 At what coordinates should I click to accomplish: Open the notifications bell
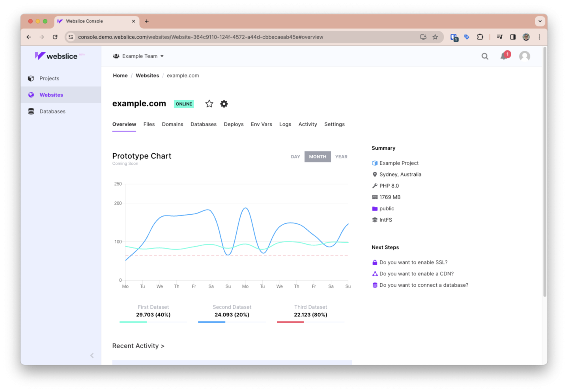click(504, 56)
